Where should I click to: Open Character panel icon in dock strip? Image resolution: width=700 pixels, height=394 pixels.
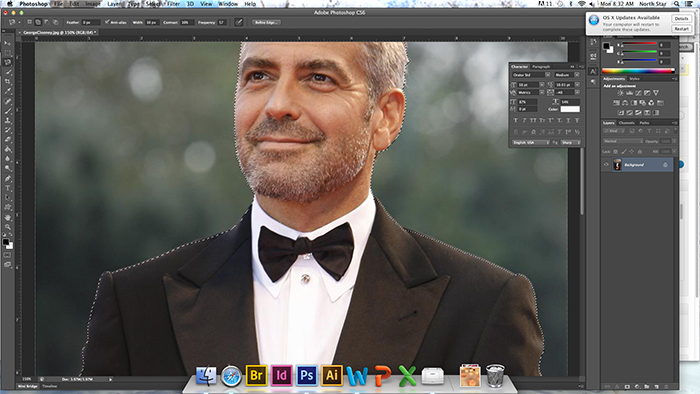593,71
